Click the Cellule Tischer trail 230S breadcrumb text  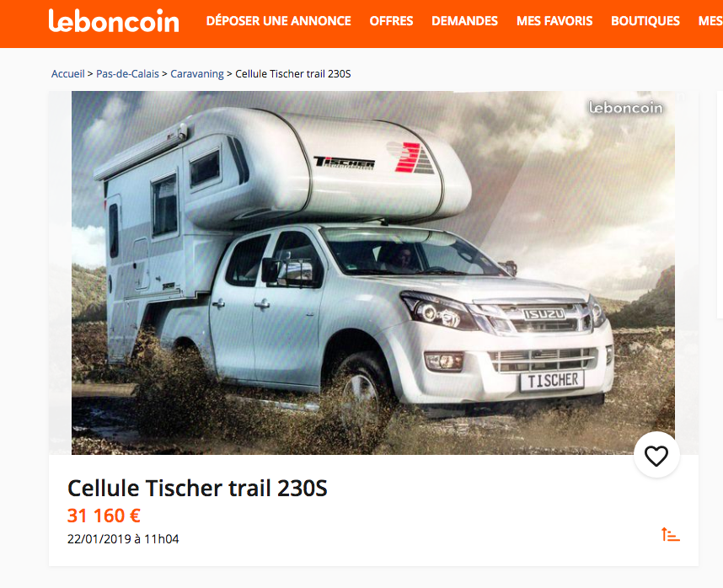293,74
